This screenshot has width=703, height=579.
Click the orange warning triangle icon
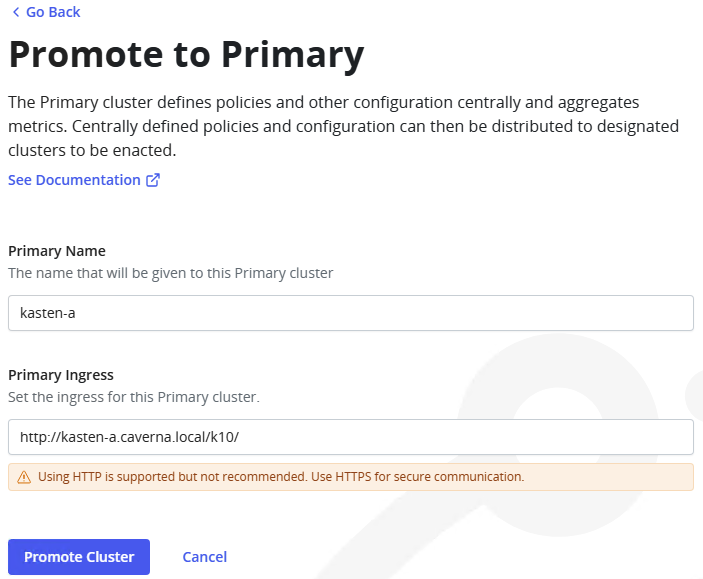(x=25, y=477)
